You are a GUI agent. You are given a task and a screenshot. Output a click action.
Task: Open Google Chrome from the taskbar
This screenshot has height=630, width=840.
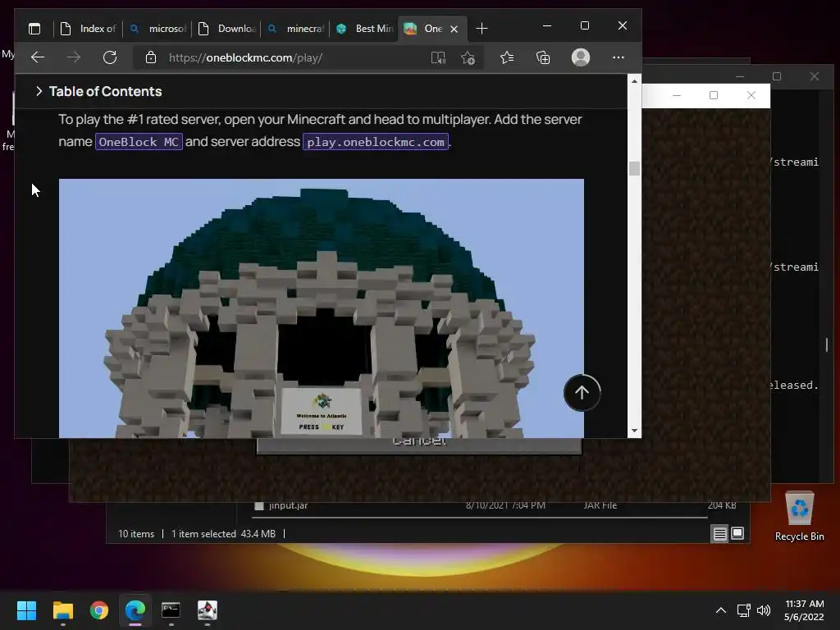(99, 610)
